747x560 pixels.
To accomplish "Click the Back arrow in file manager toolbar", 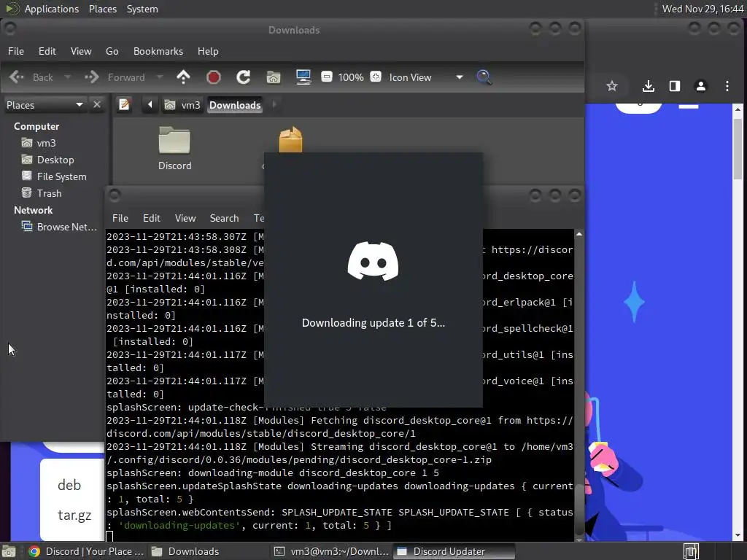I will [x=17, y=77].
